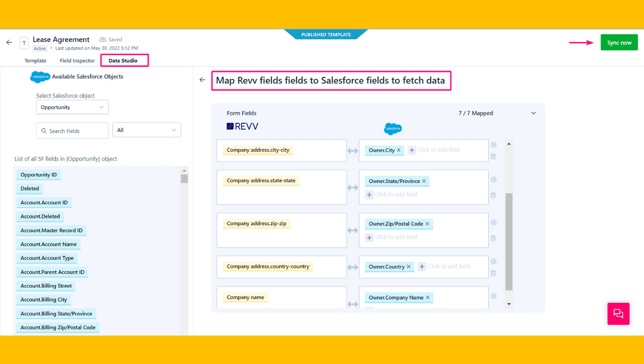Select the Account.Account Type field
This screenshot has height=364, width=644.
47,258
